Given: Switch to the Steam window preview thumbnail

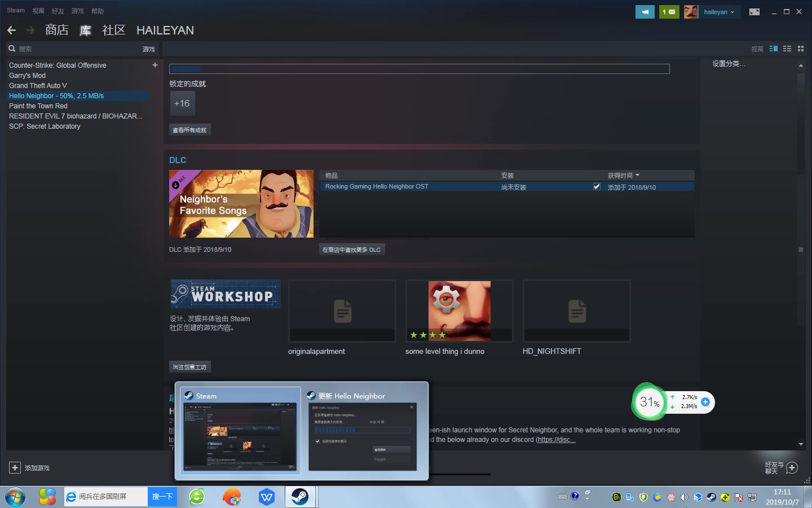Looking at the screenshot, I should click(x=240, y=431).
